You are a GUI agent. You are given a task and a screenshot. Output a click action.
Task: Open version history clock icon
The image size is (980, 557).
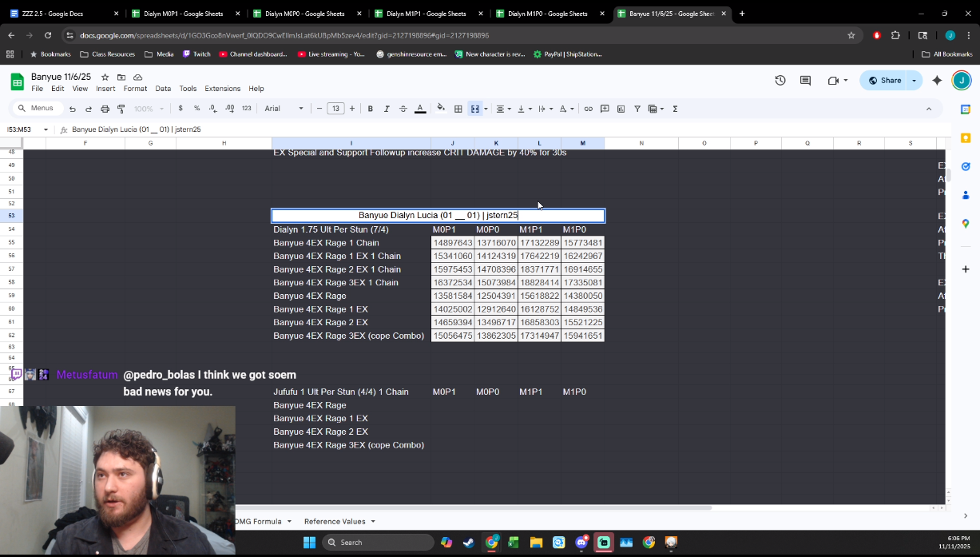click(x=780, y=80)
